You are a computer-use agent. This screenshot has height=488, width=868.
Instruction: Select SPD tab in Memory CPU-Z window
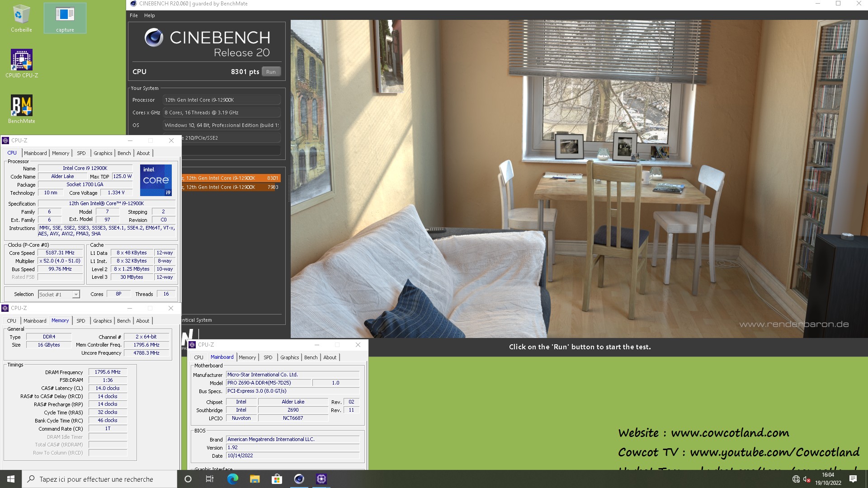81,321
